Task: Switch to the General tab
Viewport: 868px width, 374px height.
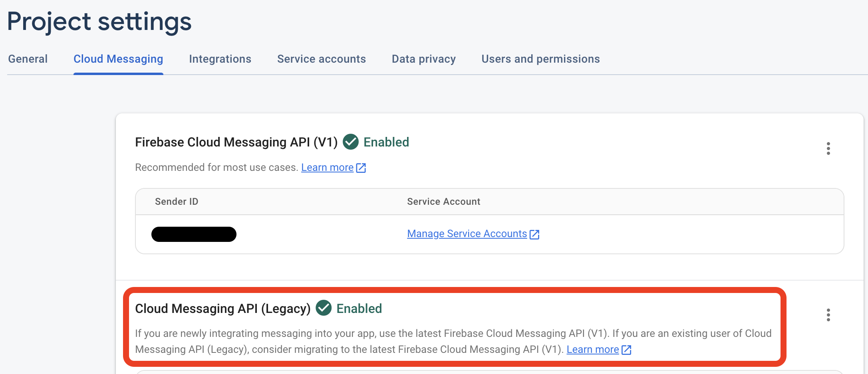Action: tap(27, 59)
